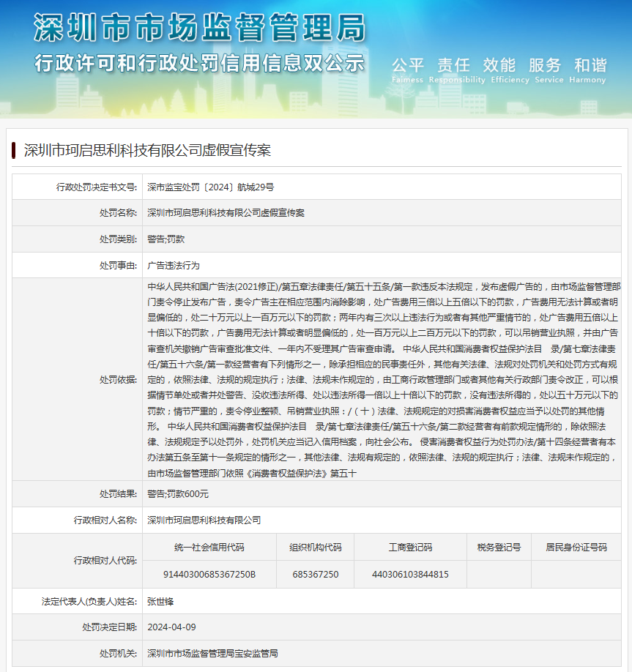Click the 行政许可和行政处罚信用信息双公示 subtitle
632x672 pixels.
pos(199,63)
